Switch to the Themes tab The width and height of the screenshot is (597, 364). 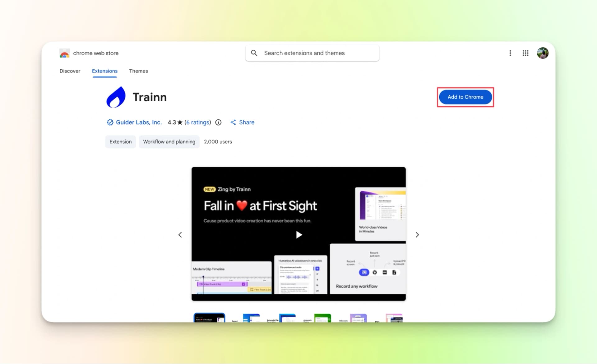click(x=138, y=71)
